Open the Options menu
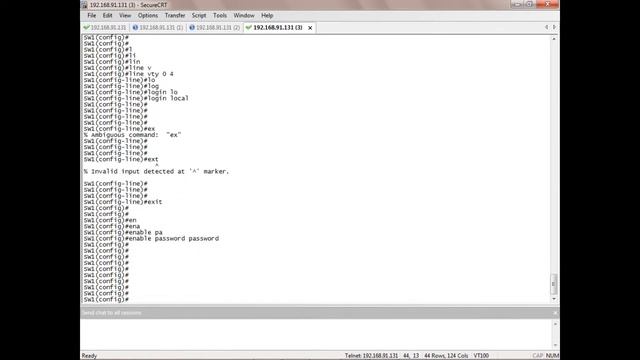 [148, 16]
